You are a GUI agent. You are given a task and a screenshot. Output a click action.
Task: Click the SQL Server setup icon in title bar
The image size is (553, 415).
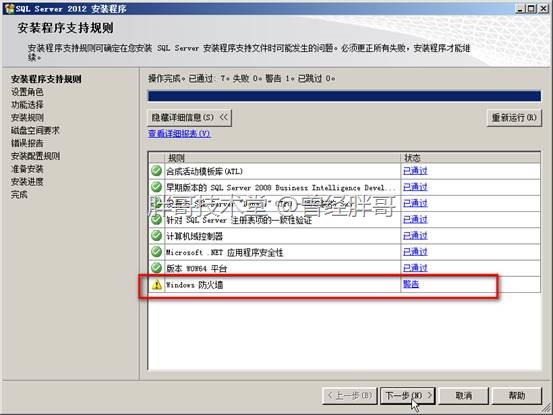(x=9, y=8)
